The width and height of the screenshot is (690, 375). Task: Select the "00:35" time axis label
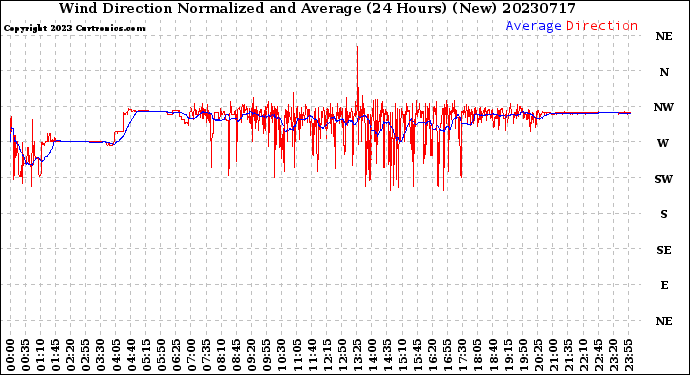pos(26,355)
